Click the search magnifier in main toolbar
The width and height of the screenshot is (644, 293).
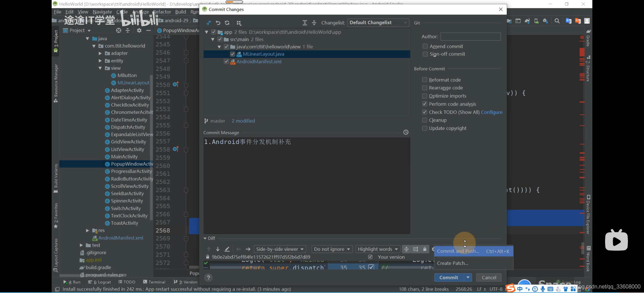pos(557,21)
